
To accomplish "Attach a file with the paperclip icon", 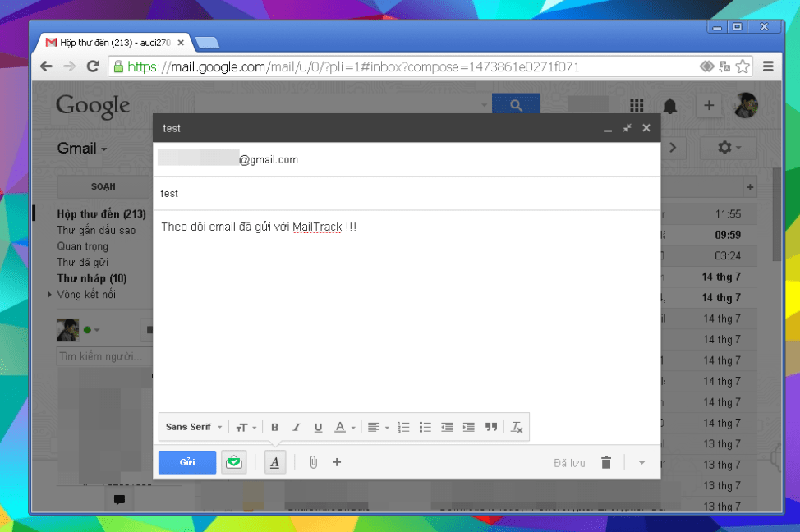I will pos(312,462).
